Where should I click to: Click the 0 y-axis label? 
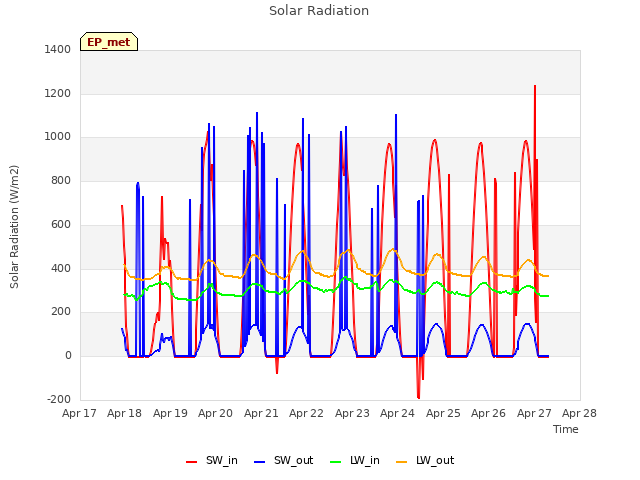click(x=68, y=356)
